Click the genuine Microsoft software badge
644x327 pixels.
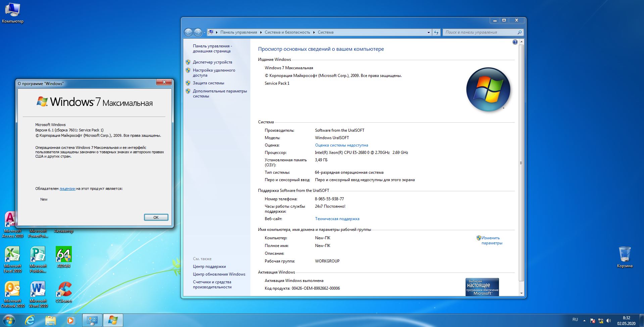pos(482,287)
